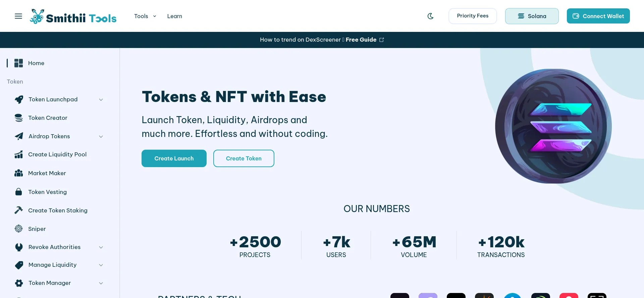This screenshot has width=644, height=298.
Task: Click the Revoke Authorities plug icon
Action: tap(19, 247)
